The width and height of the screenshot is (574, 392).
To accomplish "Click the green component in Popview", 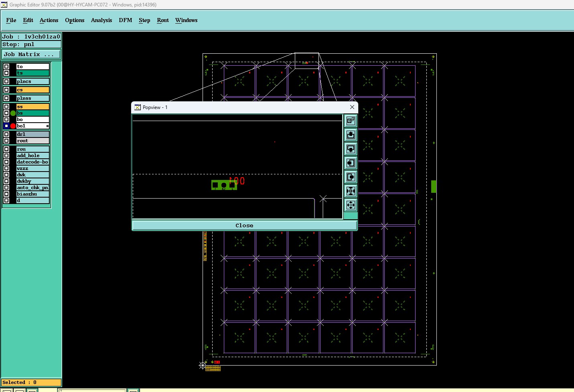I will click(x=224, y=185).
